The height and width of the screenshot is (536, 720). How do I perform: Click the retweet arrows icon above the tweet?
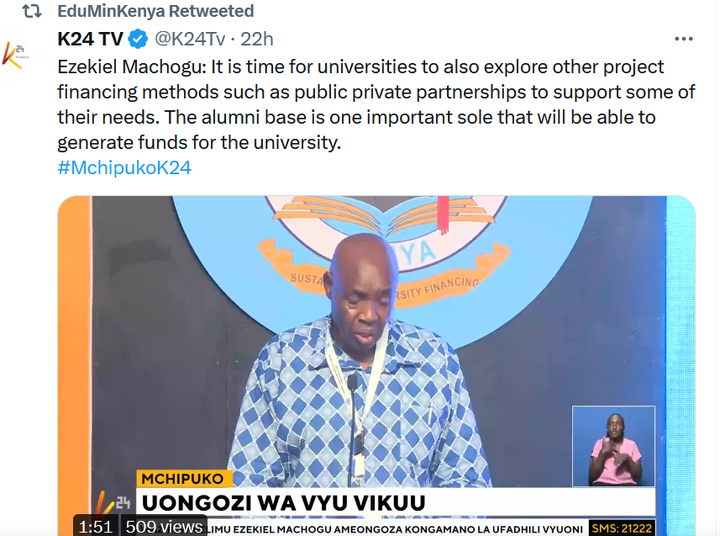32,11
